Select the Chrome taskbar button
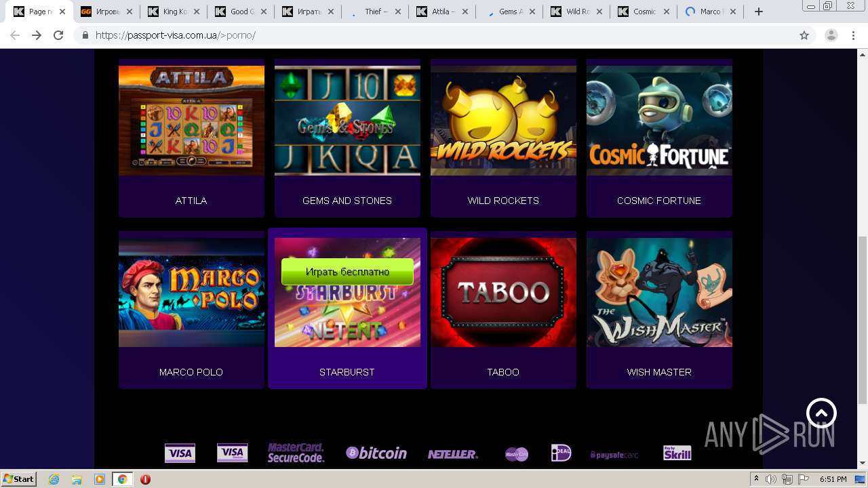Screen dimensions: 868x488 coord(122,479)
